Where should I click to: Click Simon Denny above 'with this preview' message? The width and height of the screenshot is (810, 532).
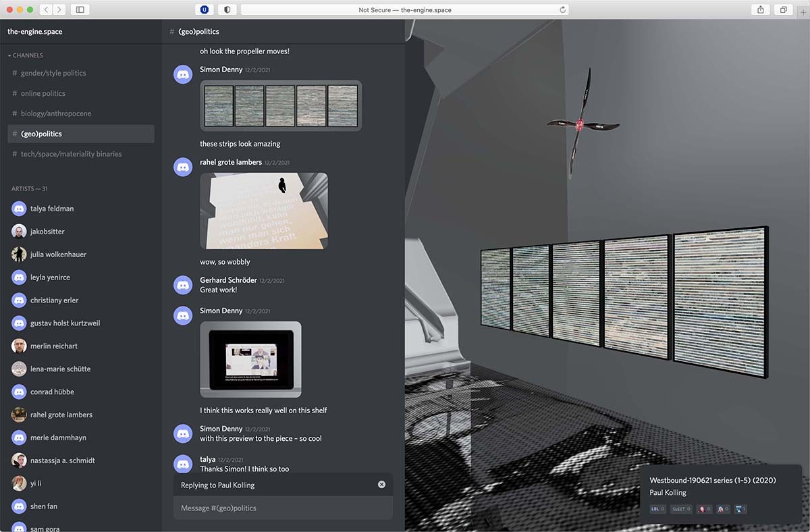[x=221, y=429]
